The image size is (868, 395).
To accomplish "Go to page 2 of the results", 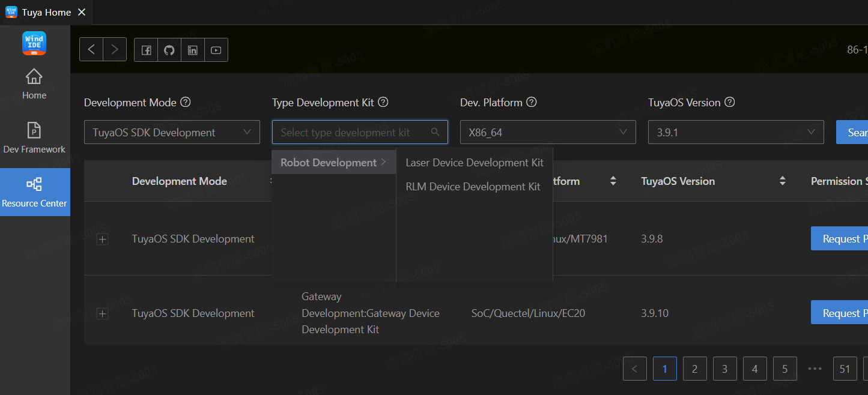I will (694, 369).
